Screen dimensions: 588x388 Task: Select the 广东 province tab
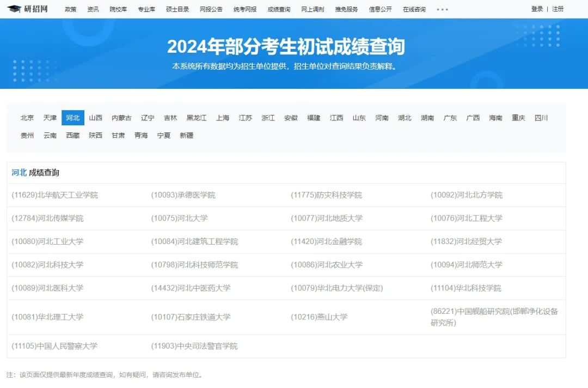click(450, 118)
